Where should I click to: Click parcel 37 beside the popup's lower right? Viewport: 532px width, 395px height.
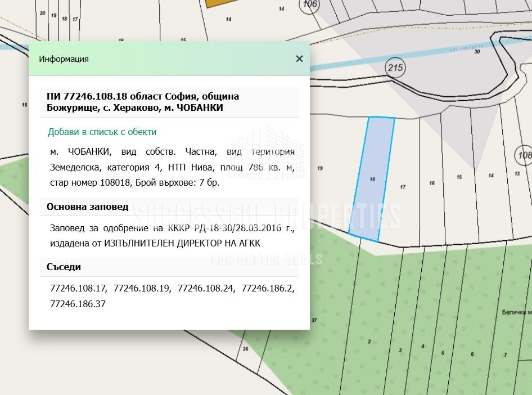point(314,320)
